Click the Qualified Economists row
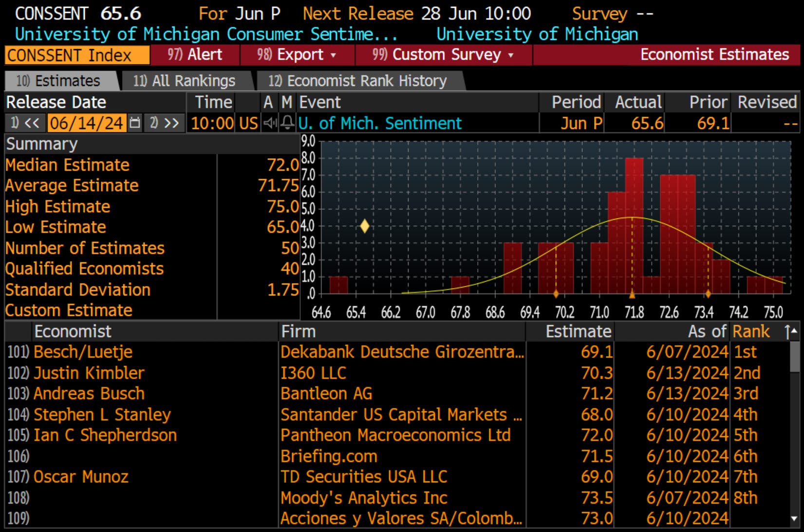The width and height of the screenshot is (804, 532). tap(152, 269)
